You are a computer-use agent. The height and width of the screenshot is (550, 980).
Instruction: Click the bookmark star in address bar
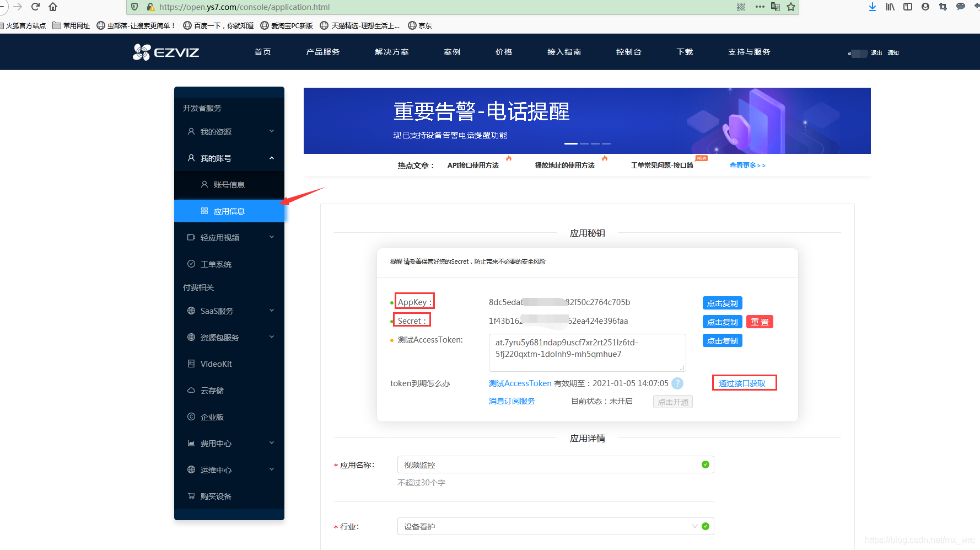(x=792, y=7)
